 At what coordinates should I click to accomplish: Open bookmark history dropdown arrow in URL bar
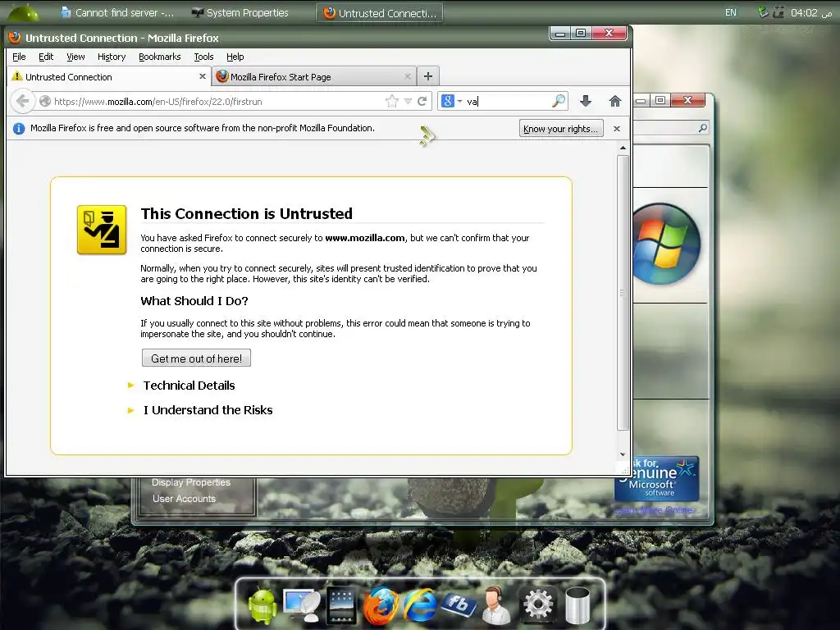pyautogui.click(x=408, y=101)
